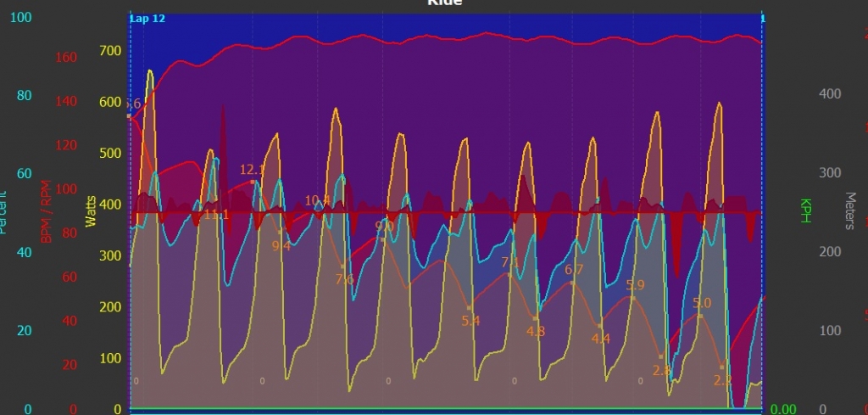Click the green 0.00 KPH value
The width and height of the screenshot is (868, 415).
pos(782,409)
